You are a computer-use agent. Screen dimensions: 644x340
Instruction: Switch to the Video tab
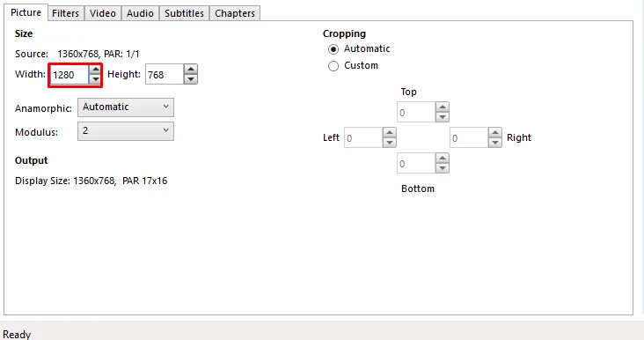103,13
